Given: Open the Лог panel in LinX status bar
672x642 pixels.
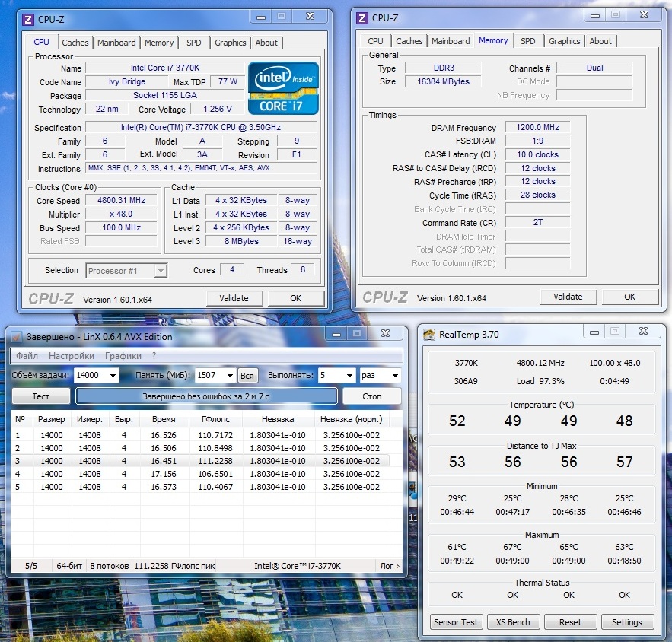Looking at the screenshot, I should 390,566.
